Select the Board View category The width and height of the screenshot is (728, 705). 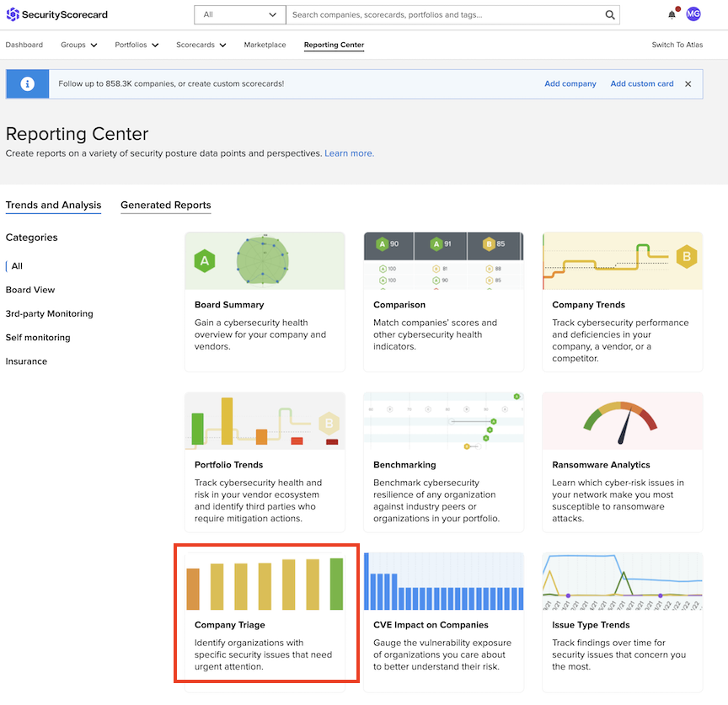tap(30, 290)
